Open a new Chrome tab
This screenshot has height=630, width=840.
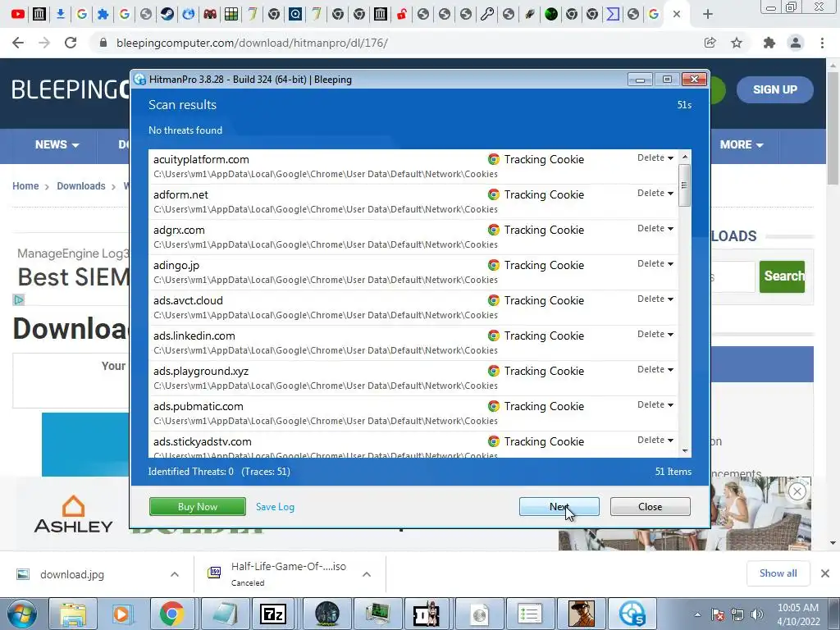(x=708, y=15)
